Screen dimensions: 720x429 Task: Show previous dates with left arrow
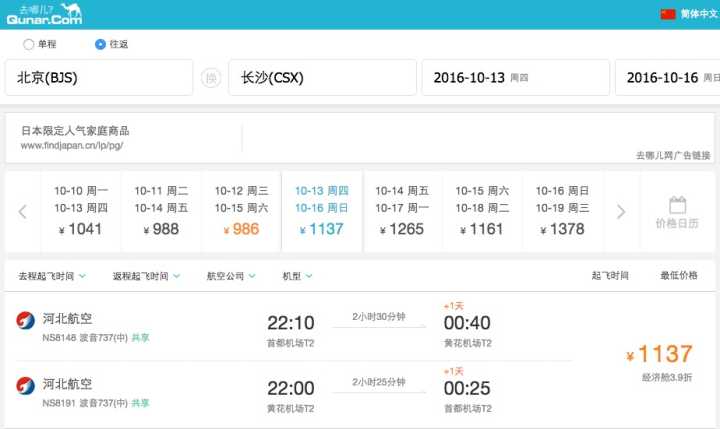click(22, 211)
